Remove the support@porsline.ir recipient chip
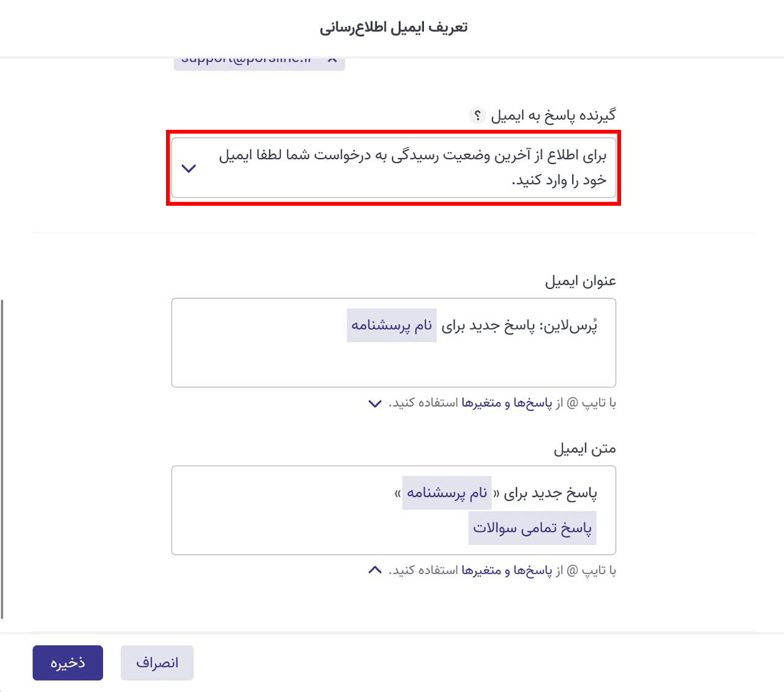 coord(332,60)
